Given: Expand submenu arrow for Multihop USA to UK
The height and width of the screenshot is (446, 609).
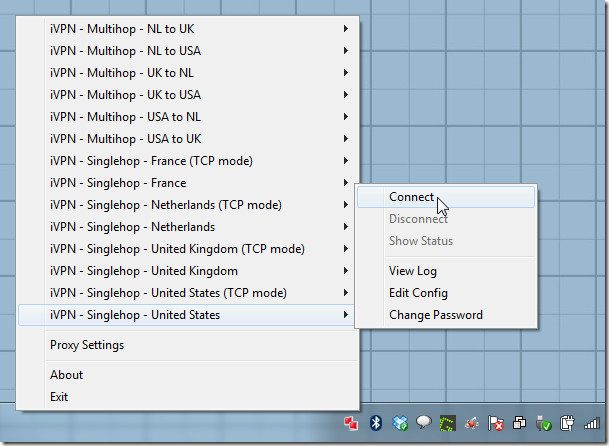Looking at the screenshot, I should 345,139.
